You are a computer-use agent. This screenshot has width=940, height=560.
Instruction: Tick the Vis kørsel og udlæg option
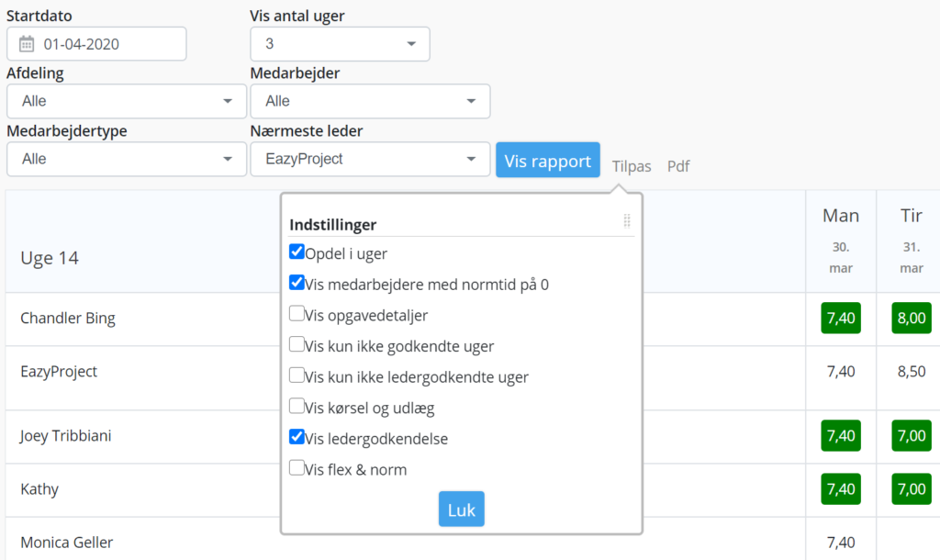(x=297, y=407)
